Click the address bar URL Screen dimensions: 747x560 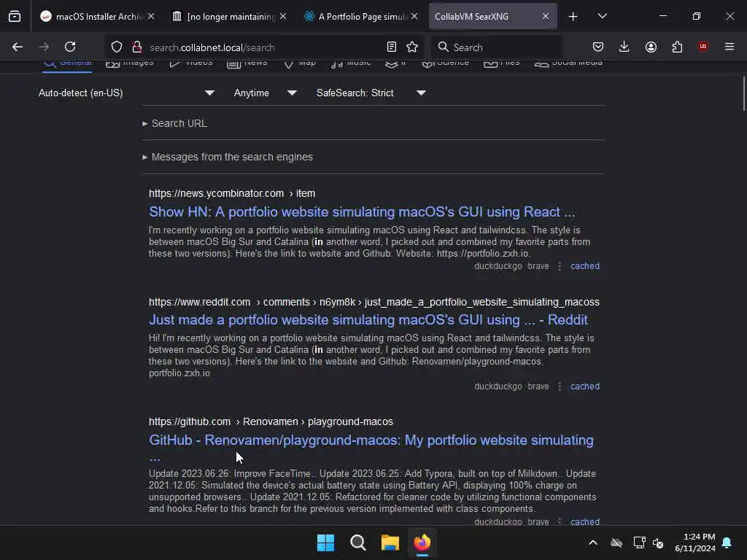[212, 47]
